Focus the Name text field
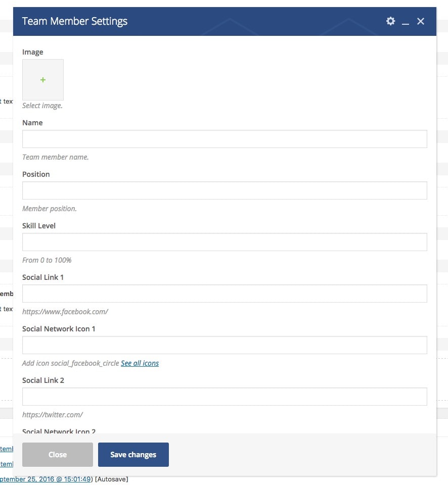 (x=225, y=139)
